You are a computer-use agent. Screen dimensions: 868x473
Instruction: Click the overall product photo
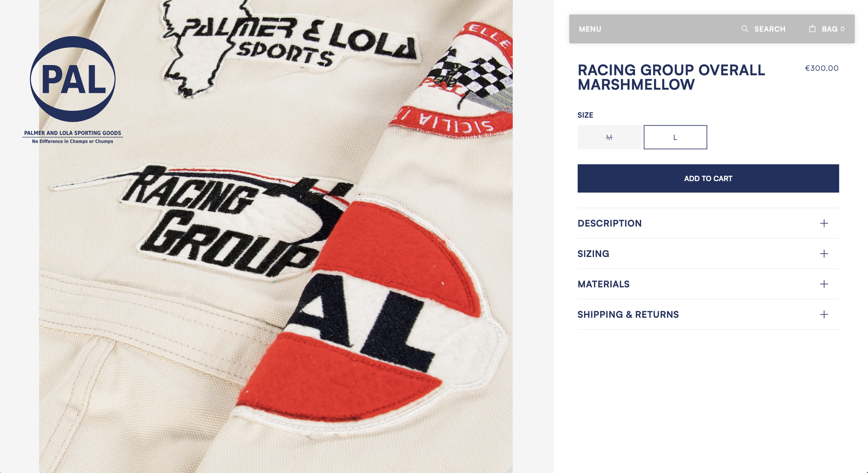[276, 236]
